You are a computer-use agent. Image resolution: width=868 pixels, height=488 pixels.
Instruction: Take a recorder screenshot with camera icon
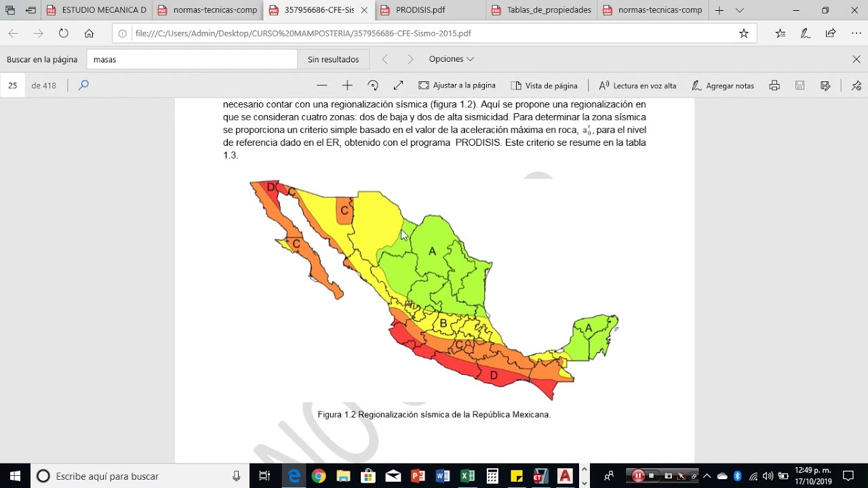tap(669, 476)
